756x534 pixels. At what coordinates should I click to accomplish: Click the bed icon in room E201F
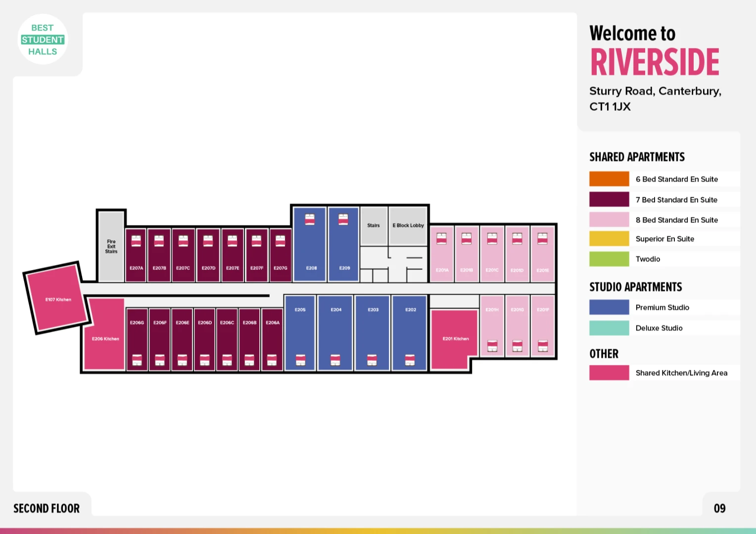click(x=543, y=346)
